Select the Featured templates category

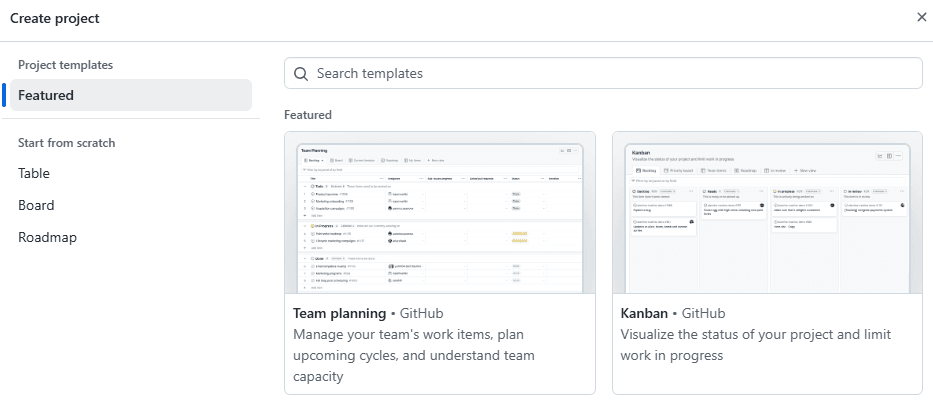tap(131, 95)
